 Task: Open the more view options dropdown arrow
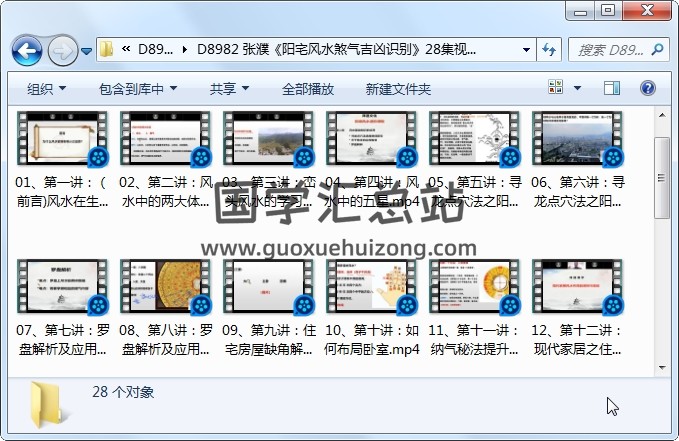click(577, 88)
